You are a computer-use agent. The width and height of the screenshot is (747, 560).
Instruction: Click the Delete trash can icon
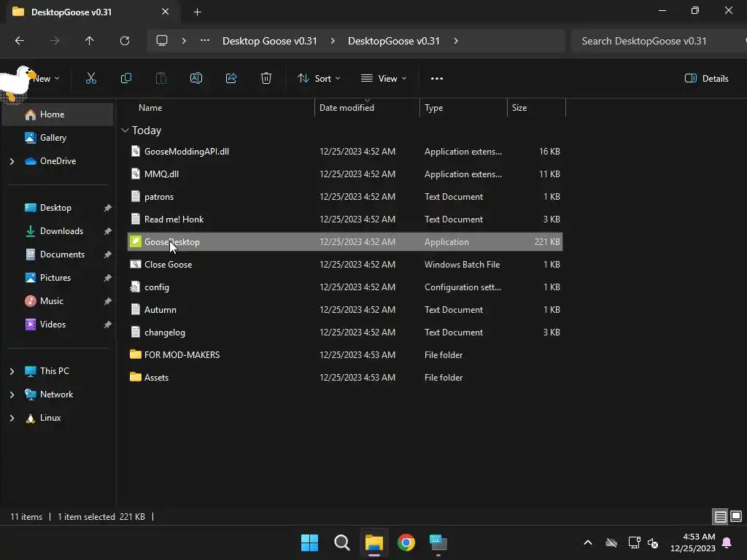266,79
